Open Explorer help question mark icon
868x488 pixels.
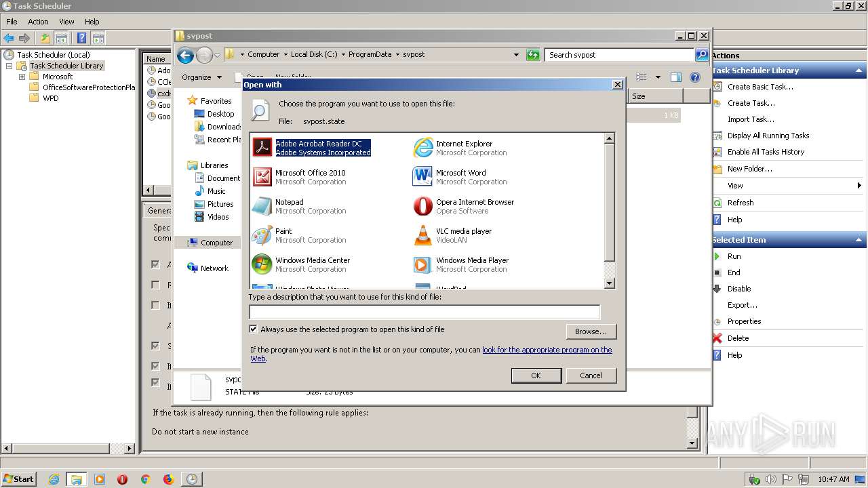(695, 77)
